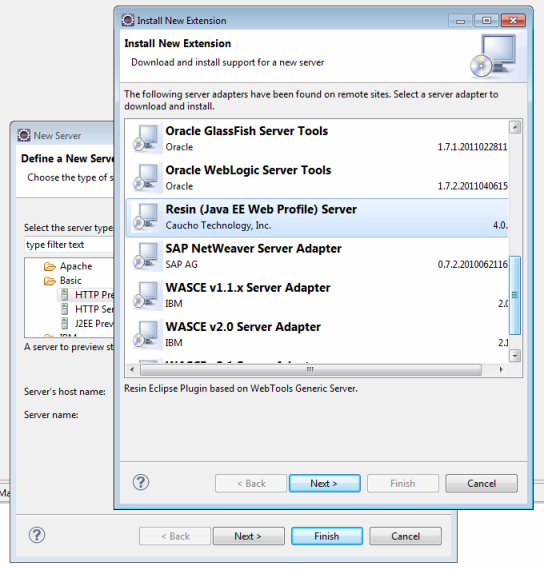Select Oracle GlassFish Server Tools title

247,131
